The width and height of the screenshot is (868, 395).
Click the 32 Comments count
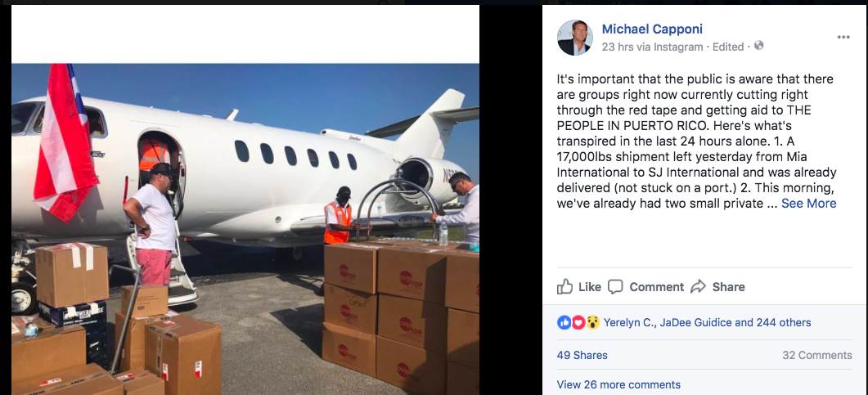[816, 355]
